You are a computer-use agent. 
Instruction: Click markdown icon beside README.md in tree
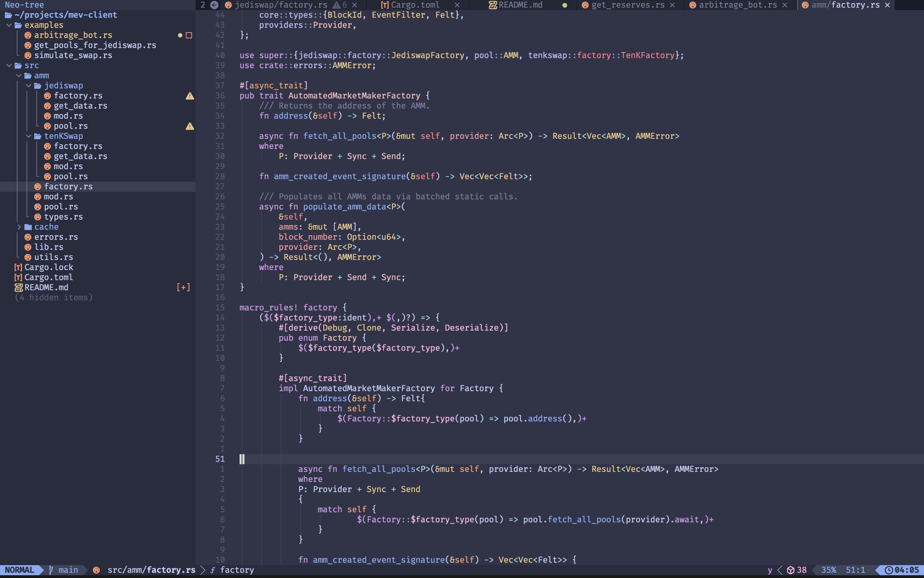[x=19, y=287]
